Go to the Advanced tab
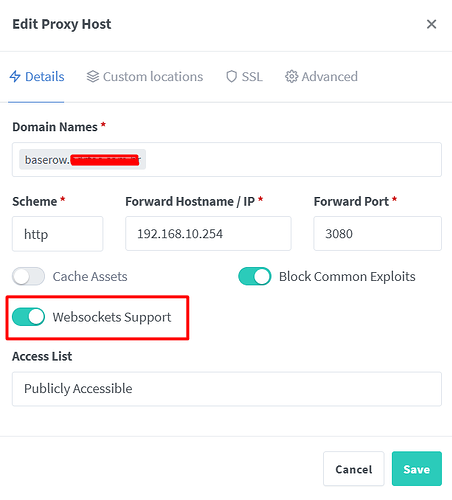 click(321, 76)
